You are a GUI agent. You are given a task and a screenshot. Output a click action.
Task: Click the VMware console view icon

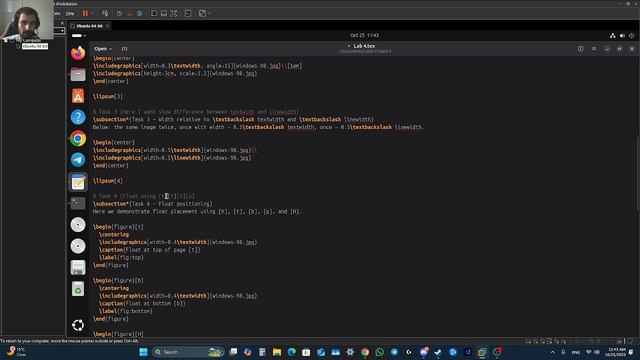188,13
